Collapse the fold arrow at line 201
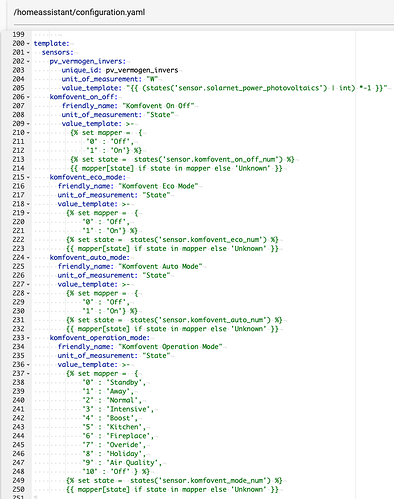Screen dimensions: 394x499 point(28,53)
